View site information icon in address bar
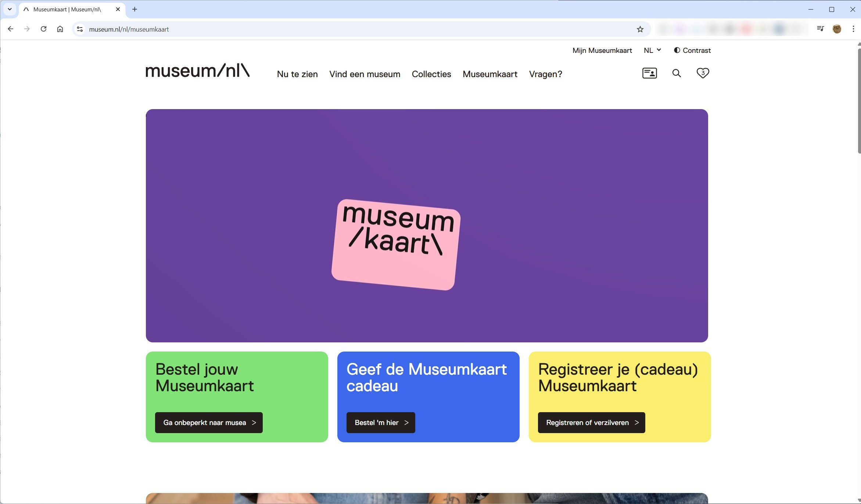This screenshot has width=861, height=504. [80, 29]
